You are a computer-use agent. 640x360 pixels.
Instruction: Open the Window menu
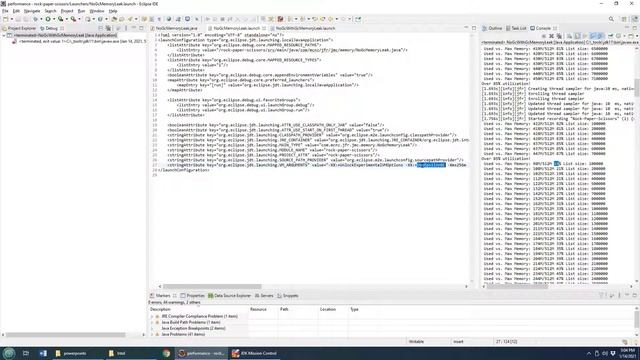point(97,11)
